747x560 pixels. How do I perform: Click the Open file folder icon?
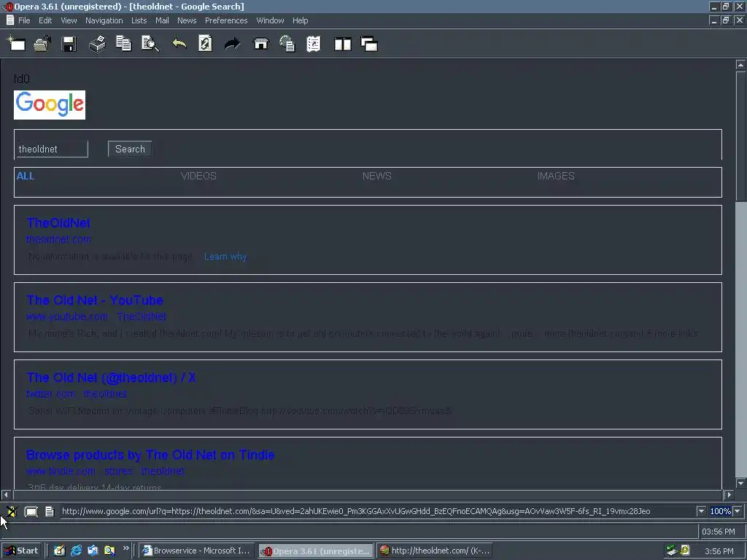pyautogui.click(x=42, y=44)
